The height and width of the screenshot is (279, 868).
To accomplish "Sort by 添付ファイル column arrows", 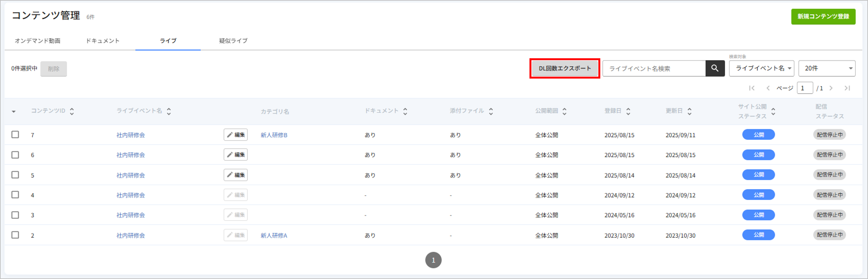I will tap(491, 111).
